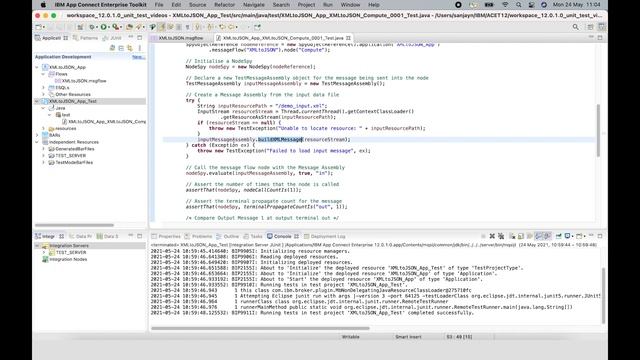Maximize the editor area icon
Viewport: 640px width, 360px height.
(x=600, y=38)
